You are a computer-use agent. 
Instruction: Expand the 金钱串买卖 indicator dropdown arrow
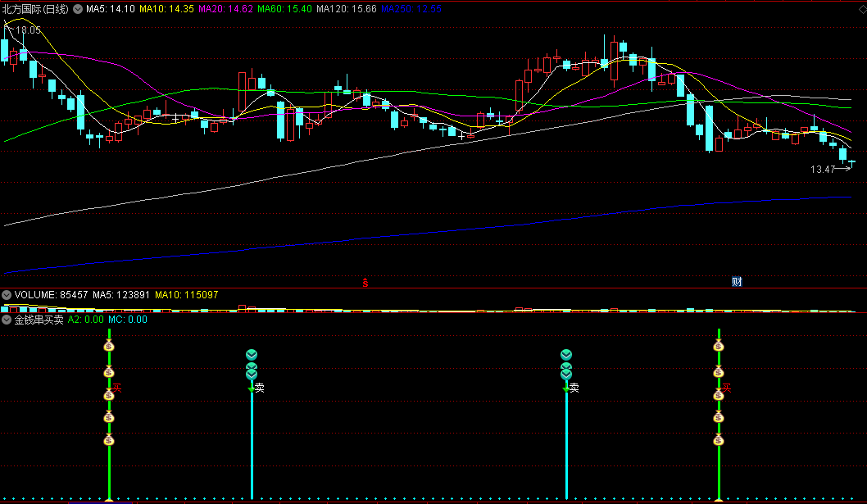point(7,320)
